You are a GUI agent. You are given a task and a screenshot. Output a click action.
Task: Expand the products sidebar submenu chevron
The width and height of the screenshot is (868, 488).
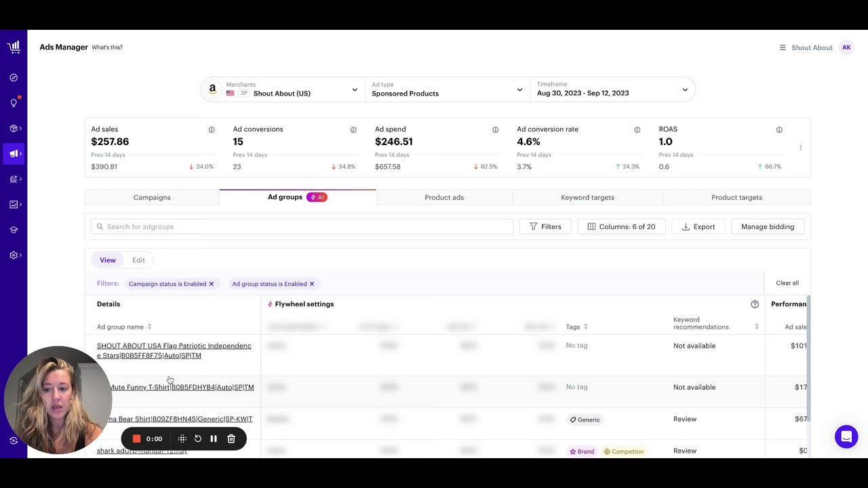pyautogui.click(x=21, y=128)
